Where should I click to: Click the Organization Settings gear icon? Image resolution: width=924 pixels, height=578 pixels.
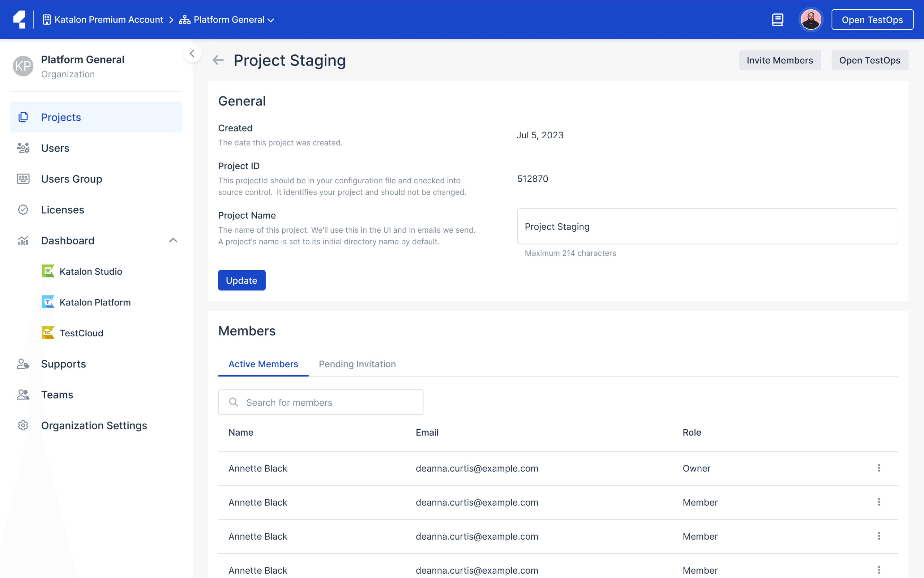(x=23, y=425)
